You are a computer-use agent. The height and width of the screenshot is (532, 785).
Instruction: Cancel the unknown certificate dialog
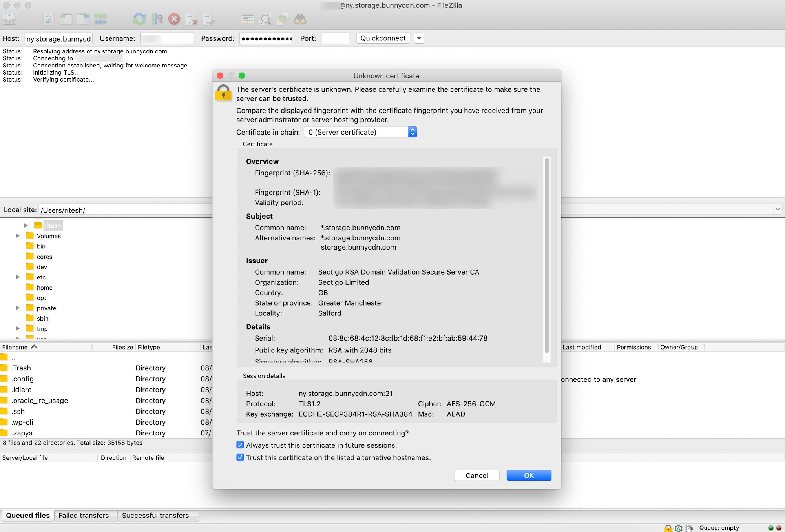476,475
